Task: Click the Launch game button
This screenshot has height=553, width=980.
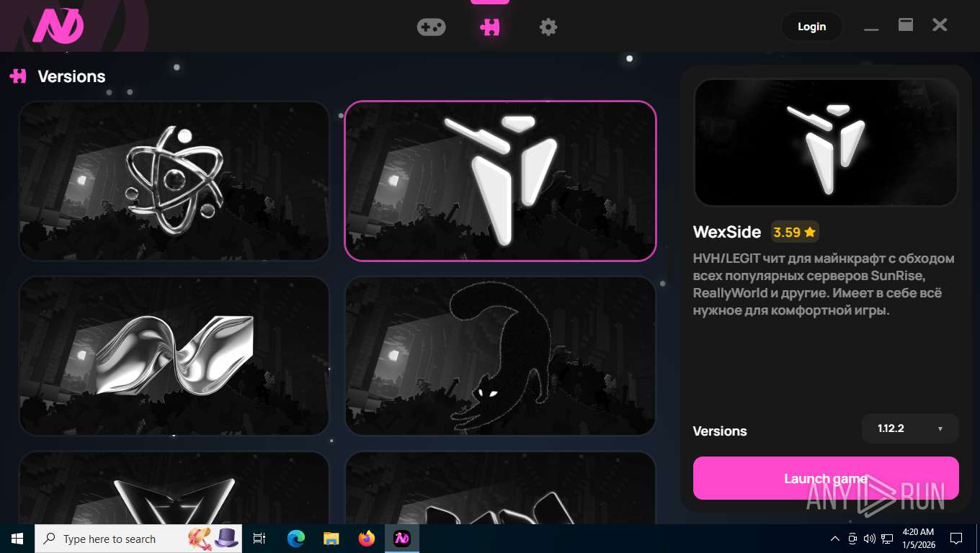Action: pos(826,478)
